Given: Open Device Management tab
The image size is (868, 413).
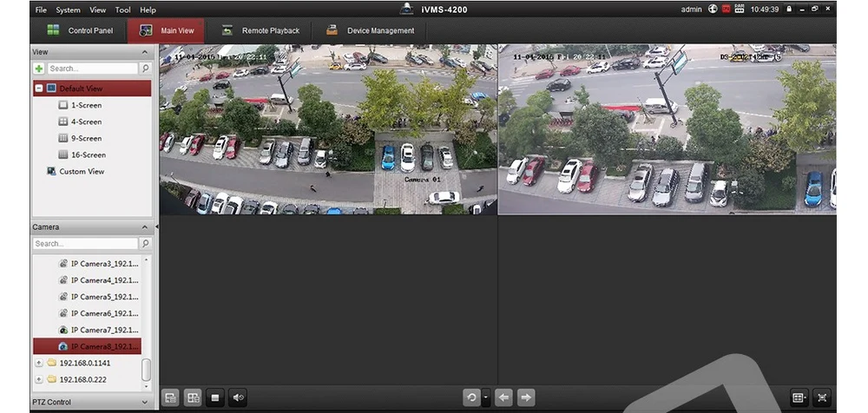Looking at the screenshot, I should tap(370, 31).
